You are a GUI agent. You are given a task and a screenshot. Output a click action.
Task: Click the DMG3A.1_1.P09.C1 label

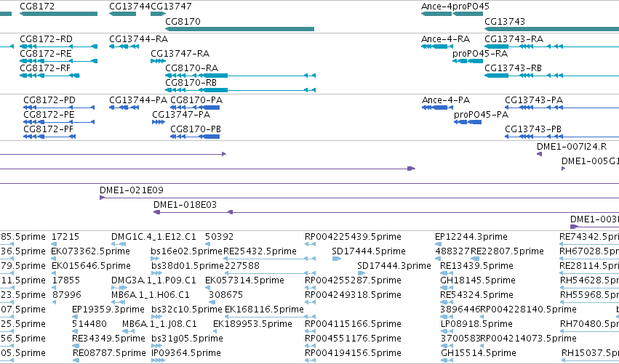click(153, 280)
